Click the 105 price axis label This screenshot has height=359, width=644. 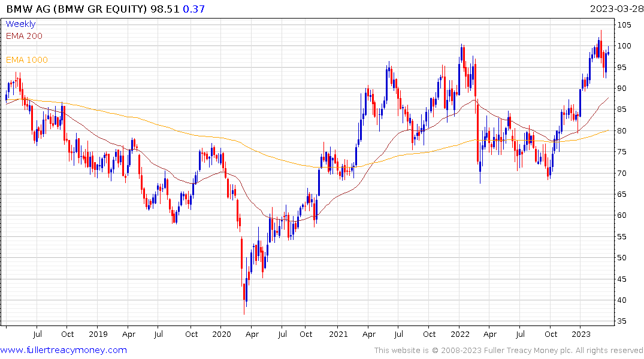(624, 25)
